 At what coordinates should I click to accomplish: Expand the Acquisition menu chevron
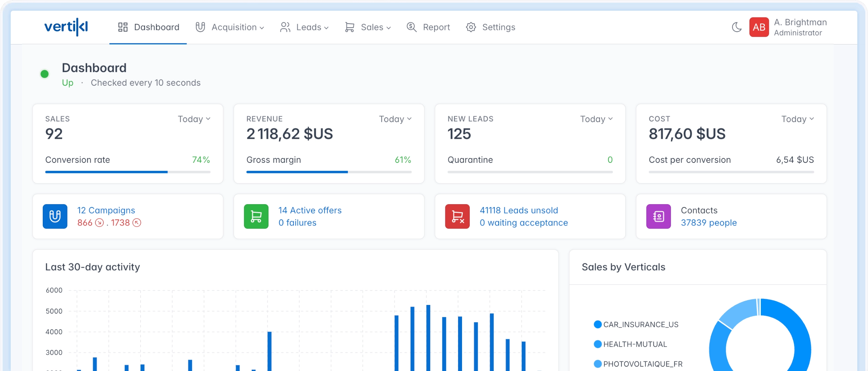pyautogui.click(x=262, y=28)
